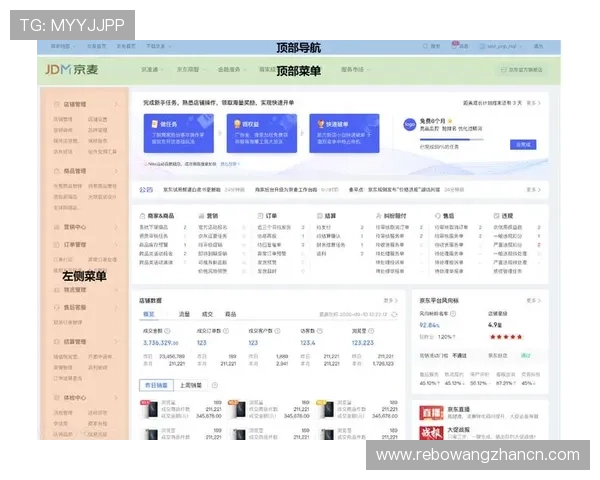Screen dimensions: 600x480
Task: Click help icon next to 成交金额
Action: (167, 331)
